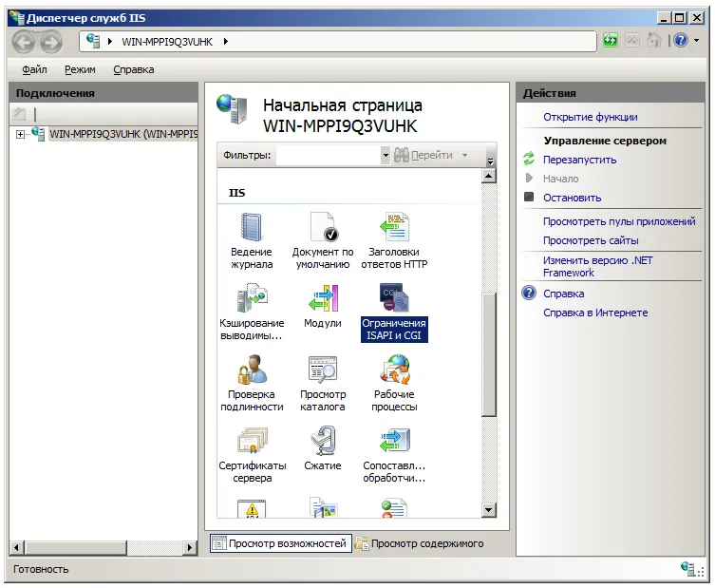
Task: Click the home toolbar icon
Action: 654,41
